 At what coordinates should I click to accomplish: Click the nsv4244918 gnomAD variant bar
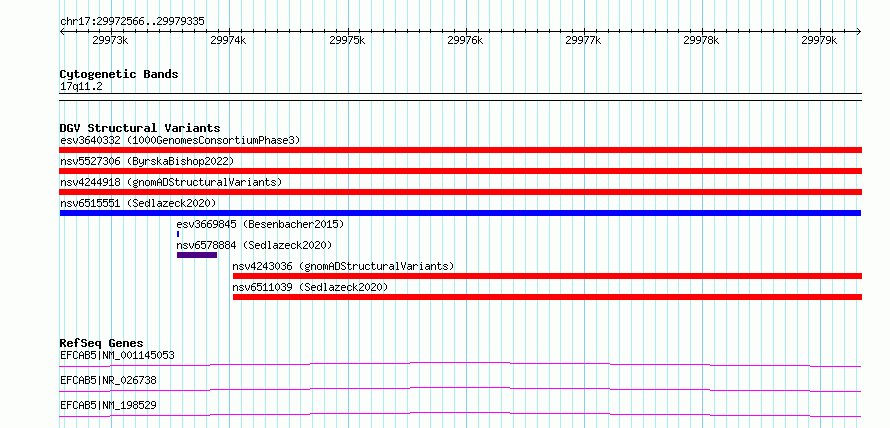coord(460,192)
